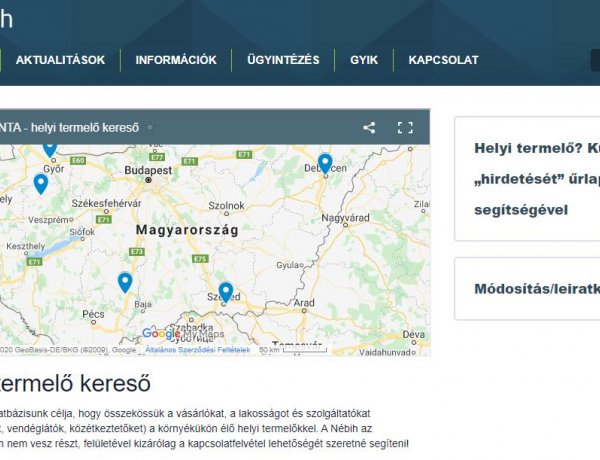Click the Székesfehérvár city label
This screenshot has width=600, height=460.
(106, 203)
